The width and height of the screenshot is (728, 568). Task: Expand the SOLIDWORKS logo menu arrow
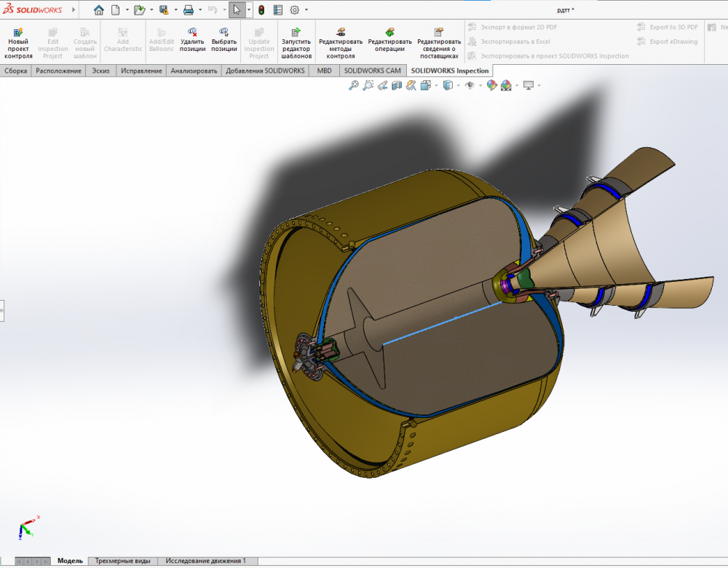[74, 10]
